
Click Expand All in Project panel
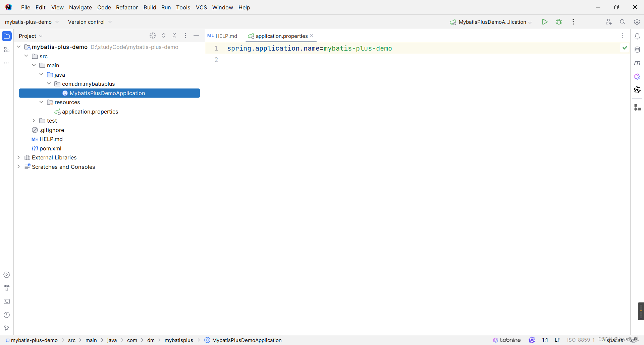(164, 36)
